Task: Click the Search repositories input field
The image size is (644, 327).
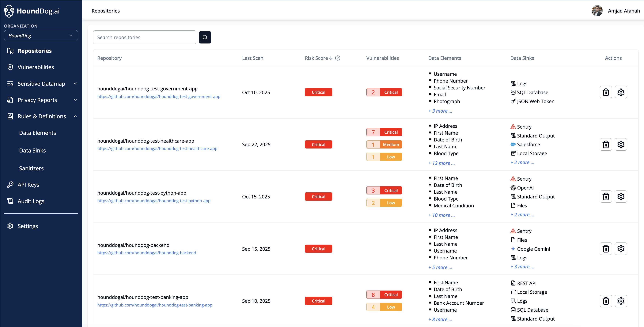Action: tap(145, 37)
